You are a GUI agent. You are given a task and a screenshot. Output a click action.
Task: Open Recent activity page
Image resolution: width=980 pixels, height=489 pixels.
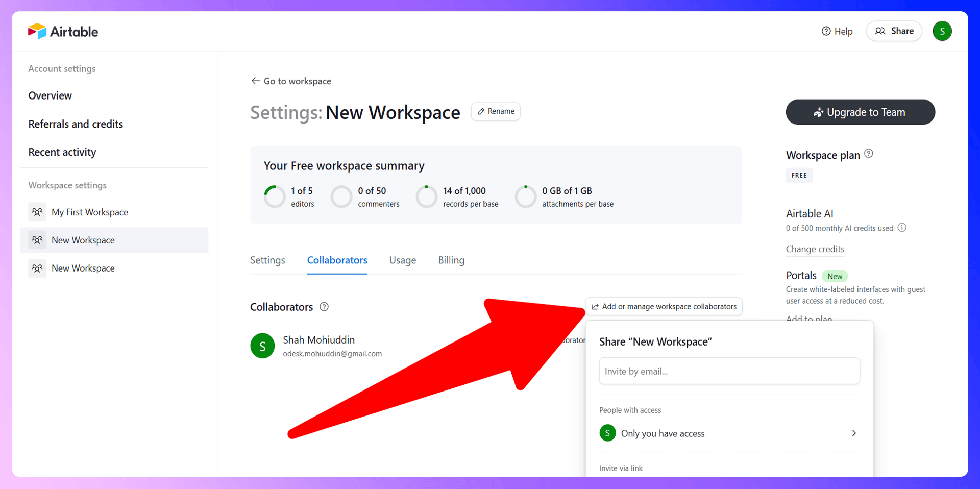[x=62, y=152]
